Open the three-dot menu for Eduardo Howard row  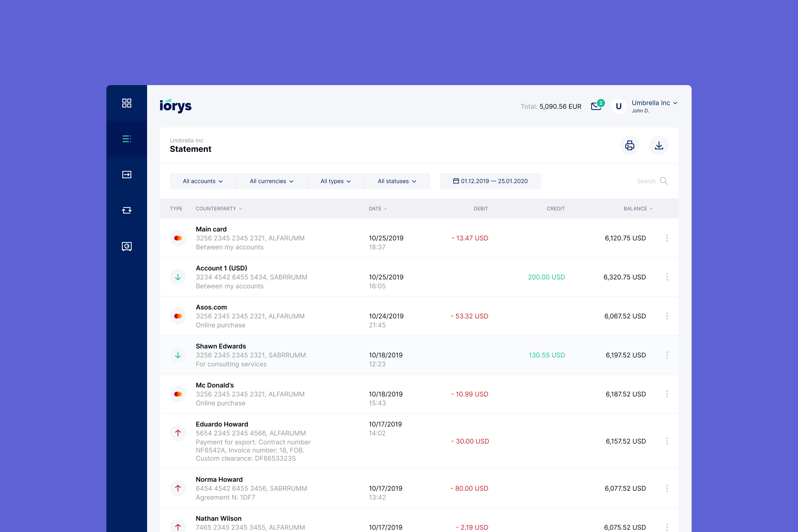667,441
